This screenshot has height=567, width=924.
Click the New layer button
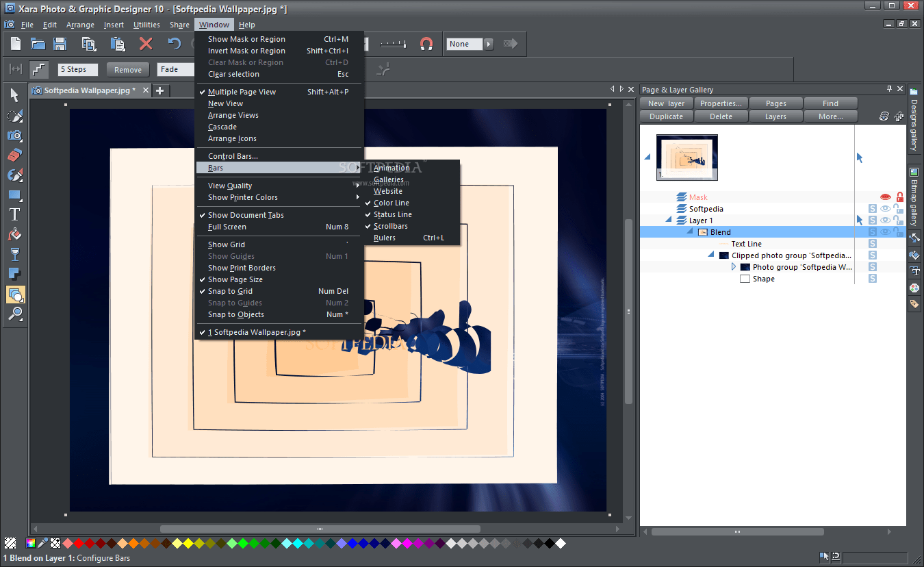(x=667, y=103)
